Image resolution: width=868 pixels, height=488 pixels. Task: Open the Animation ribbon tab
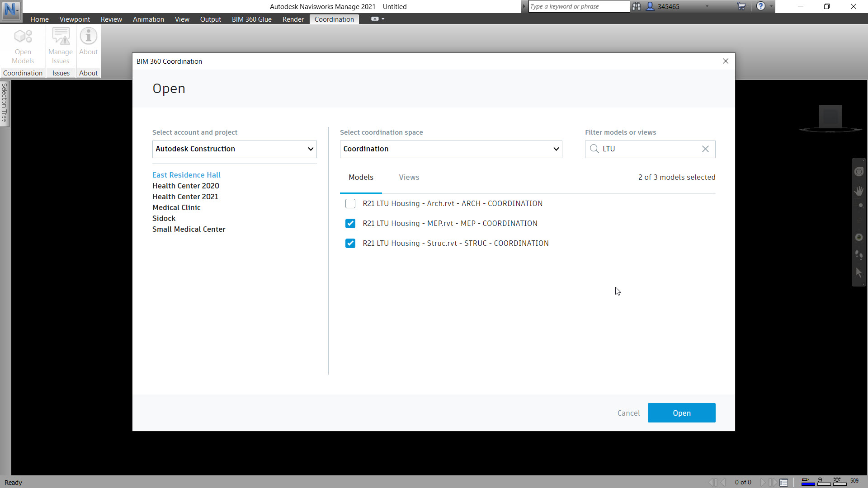pyautogui.click(x=148, y=19)
